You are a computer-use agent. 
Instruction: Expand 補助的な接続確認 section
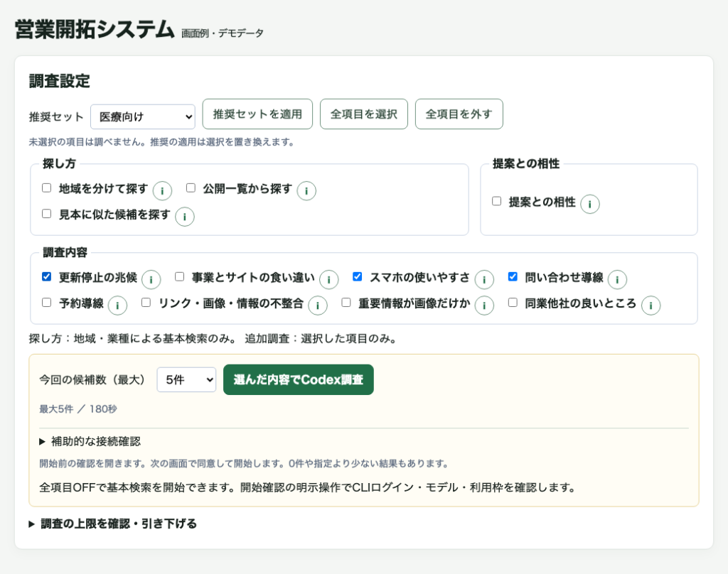pos(90,441)
